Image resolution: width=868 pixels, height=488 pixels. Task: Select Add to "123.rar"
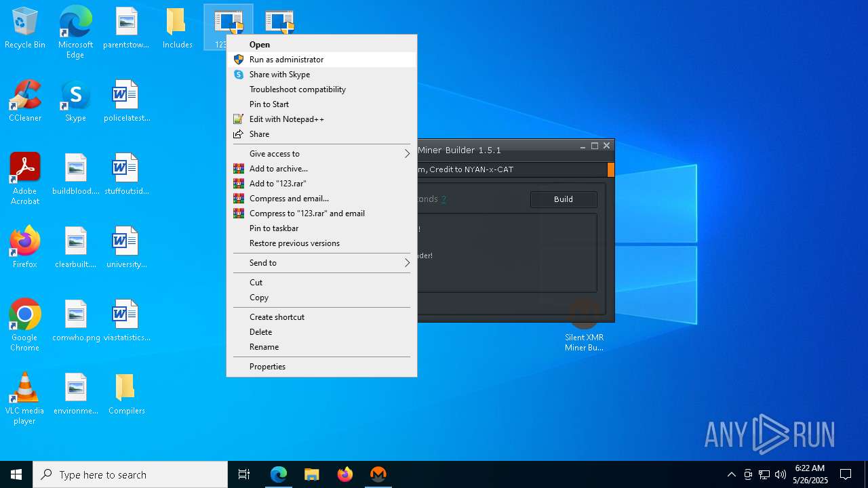321,184
